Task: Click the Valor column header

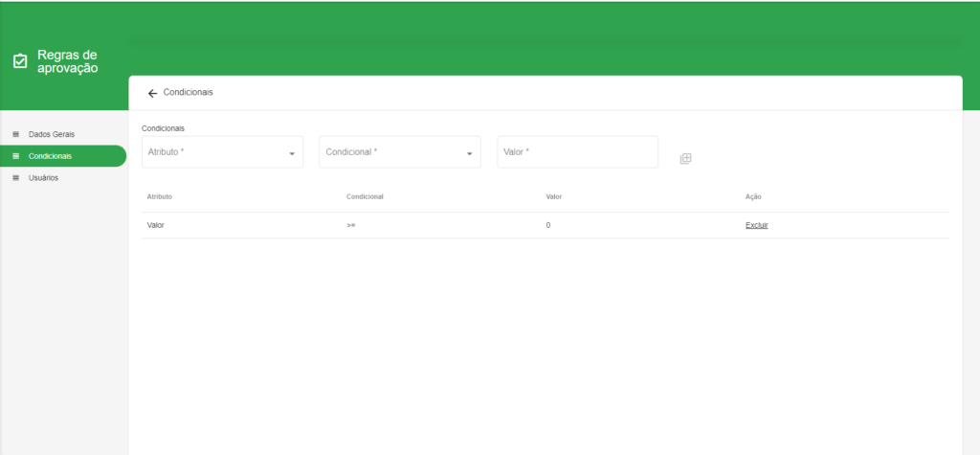Action: coord(554,196)
